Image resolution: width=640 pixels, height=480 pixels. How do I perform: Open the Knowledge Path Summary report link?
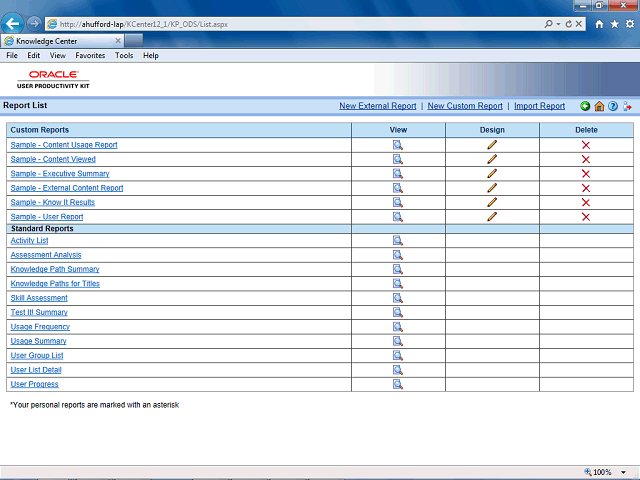[55, 269]
